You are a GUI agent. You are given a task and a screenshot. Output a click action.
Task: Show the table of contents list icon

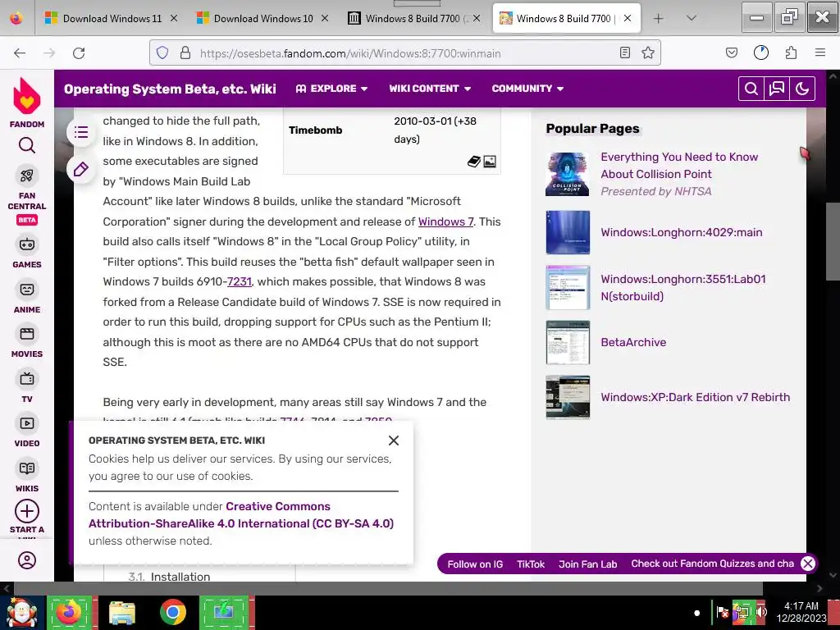coord(81,132)
